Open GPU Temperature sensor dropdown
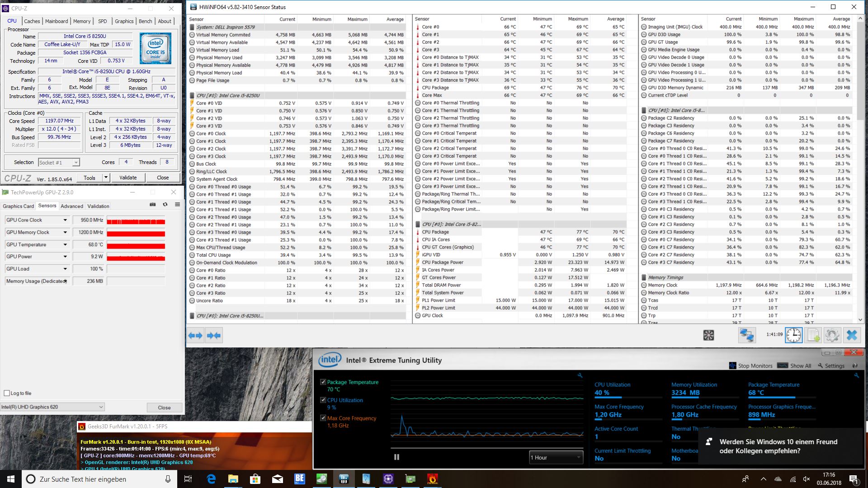868x488 pixels. pyautogui.click(x=65, y=244)
